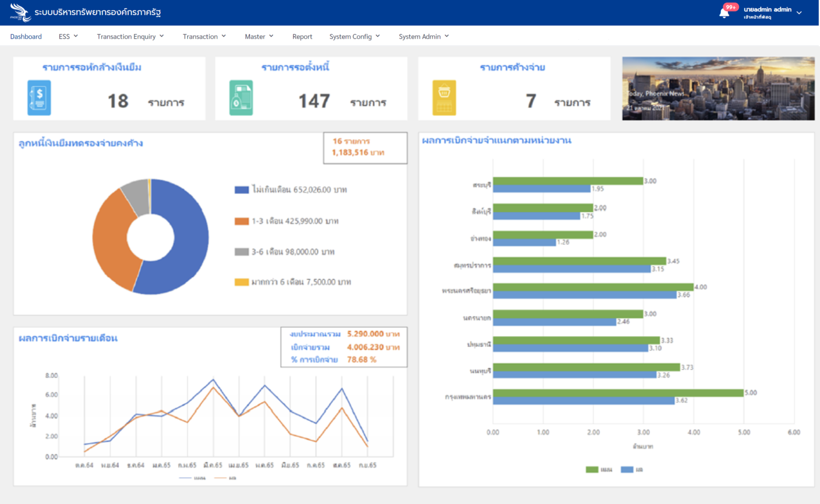
Task: Open the Phoenix News city thumbnail
Action: tap(718, 89)
